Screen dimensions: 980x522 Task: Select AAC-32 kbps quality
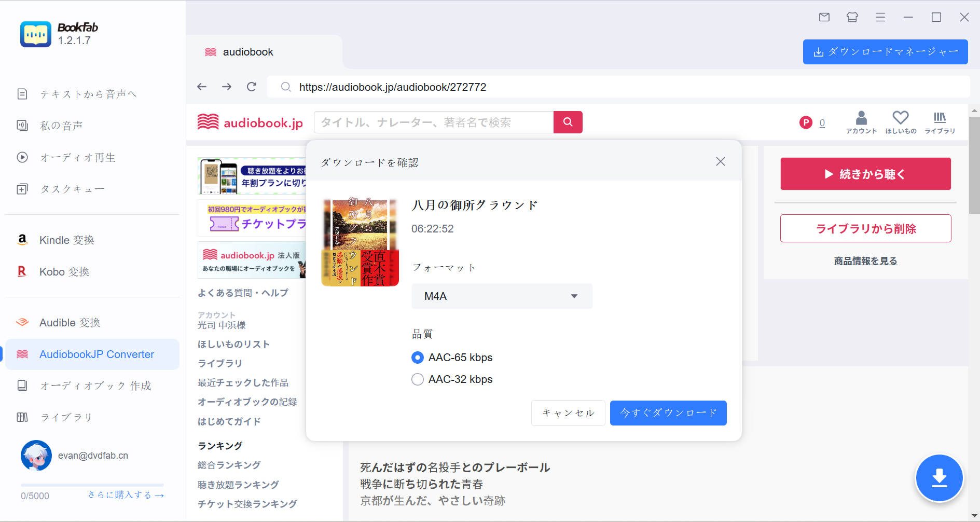(x=418, y=379)
